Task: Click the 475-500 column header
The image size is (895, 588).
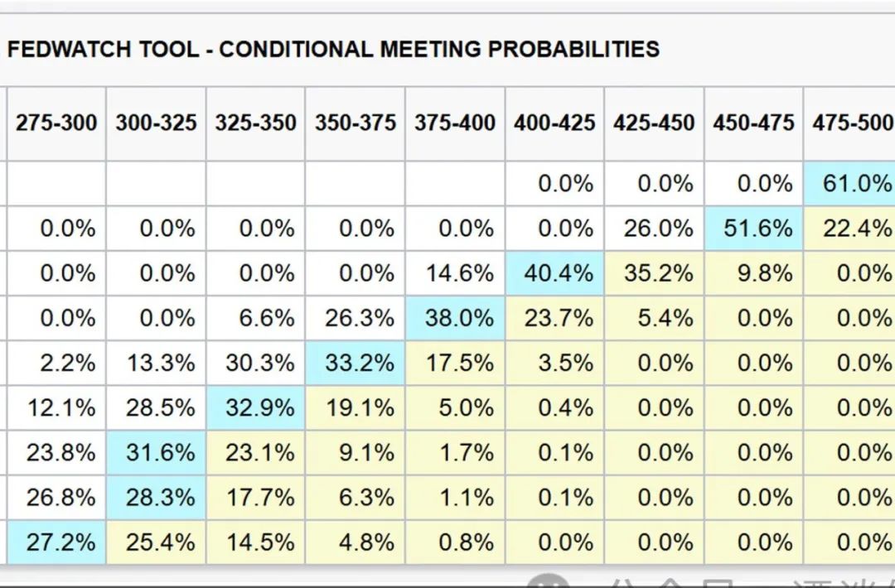Action: (x=851, y=123)
